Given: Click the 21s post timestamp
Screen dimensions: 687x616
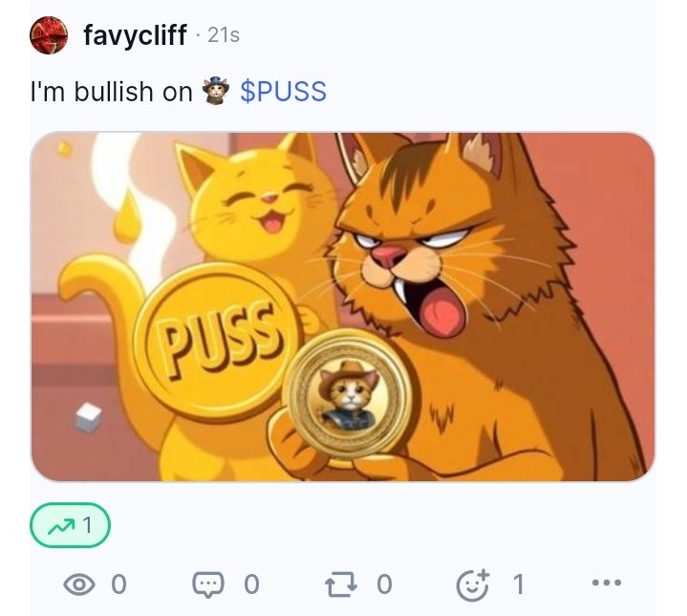Looking at the screenshot, I should point(224,35).
